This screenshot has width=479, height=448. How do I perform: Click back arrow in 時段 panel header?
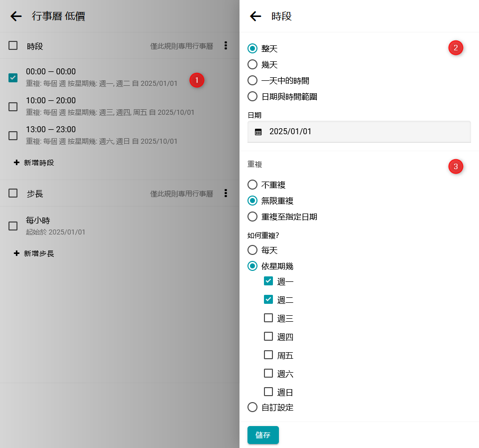pyautogui.click(x=255, y=16)
